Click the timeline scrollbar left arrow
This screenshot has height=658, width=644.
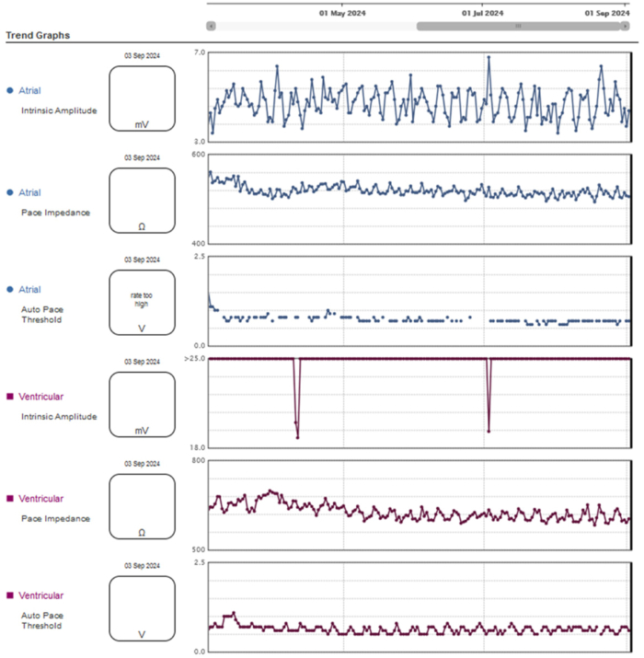pos(211,27)
